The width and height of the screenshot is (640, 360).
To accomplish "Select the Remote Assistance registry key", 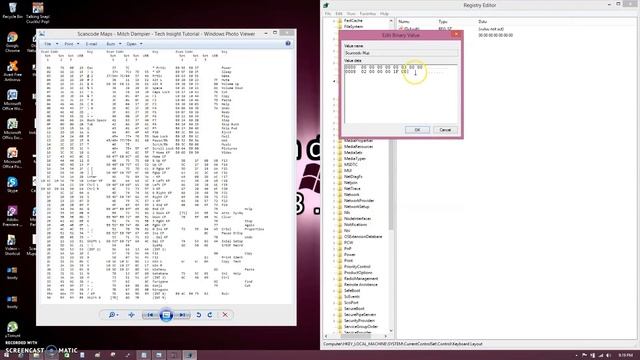I will pos(360,284).
